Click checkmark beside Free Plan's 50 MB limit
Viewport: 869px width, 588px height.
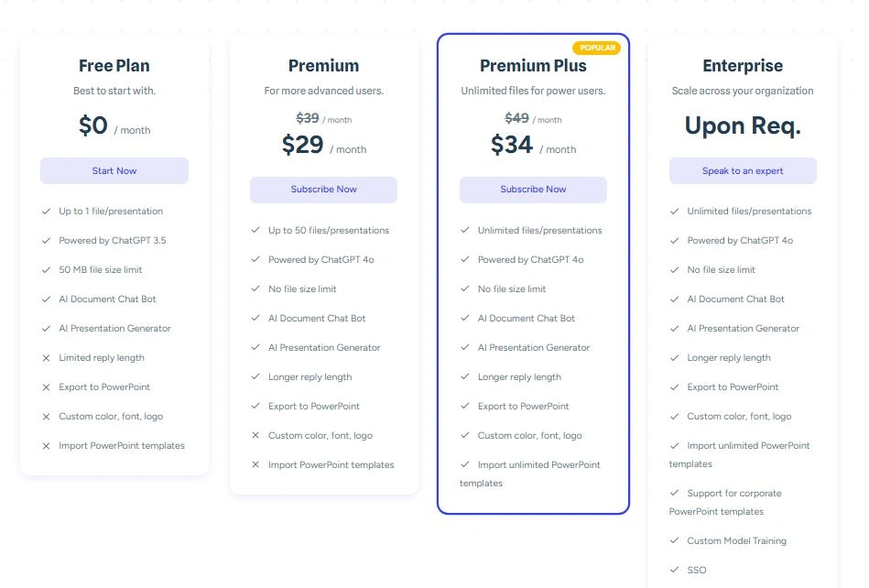pyautogui.click(x=46, y=270)
